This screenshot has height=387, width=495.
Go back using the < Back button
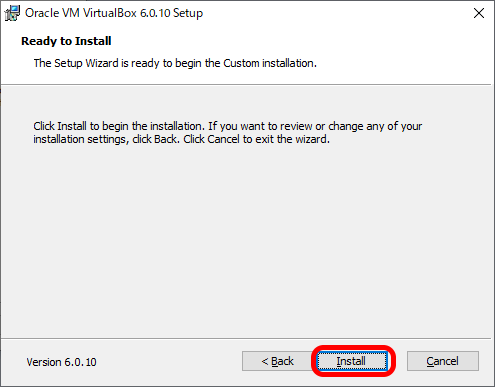click(277, 361)
